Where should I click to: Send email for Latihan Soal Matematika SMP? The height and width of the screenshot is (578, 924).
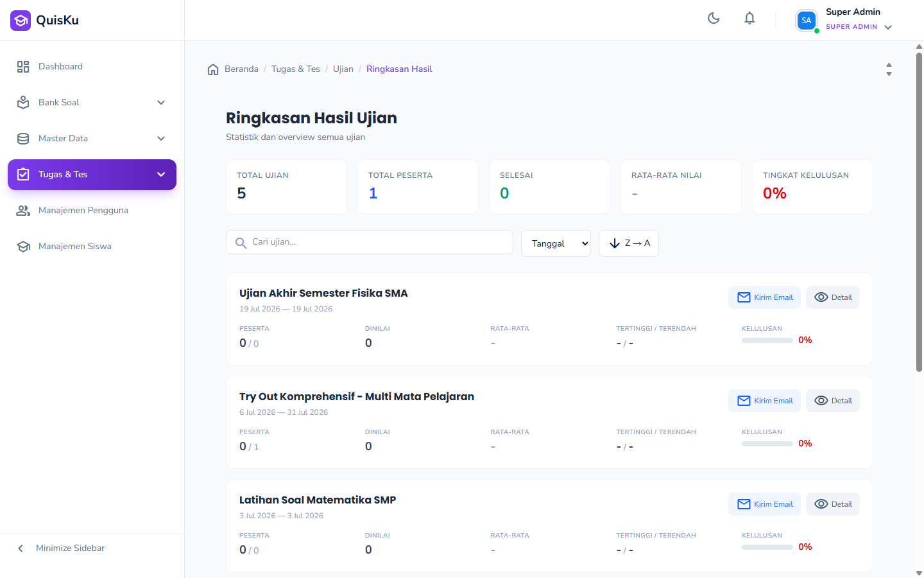pyautogui.click(x=764, y=504)
